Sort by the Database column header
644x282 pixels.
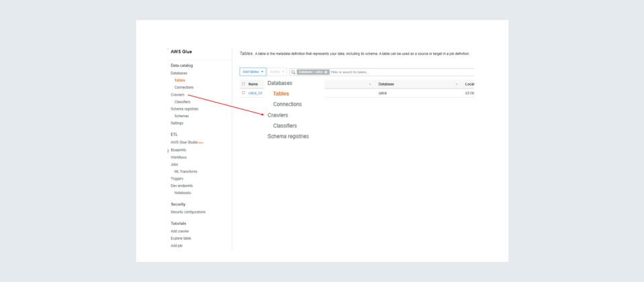pyautogui.click(x=386, y=84)
